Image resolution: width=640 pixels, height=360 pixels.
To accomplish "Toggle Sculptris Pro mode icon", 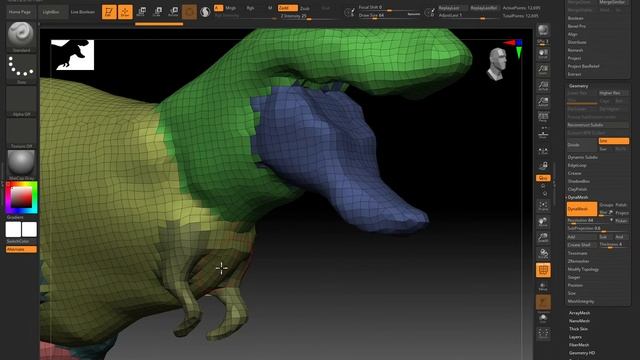I will click(x=205, y=12).
